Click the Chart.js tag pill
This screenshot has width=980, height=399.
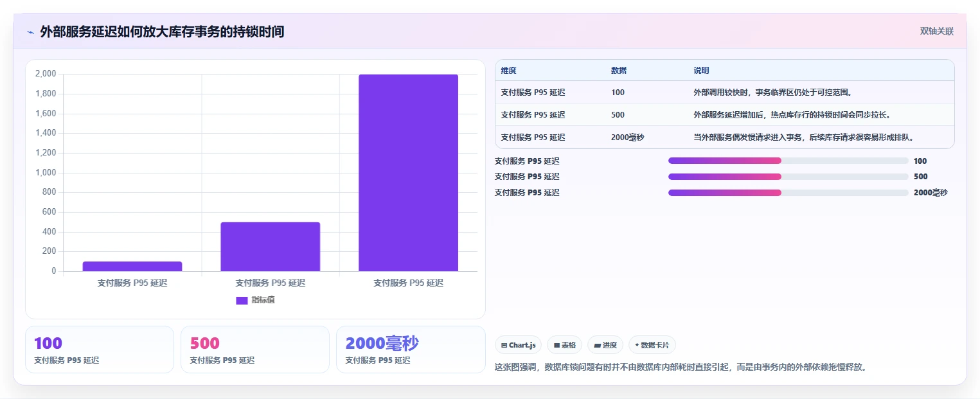[519, 345]
